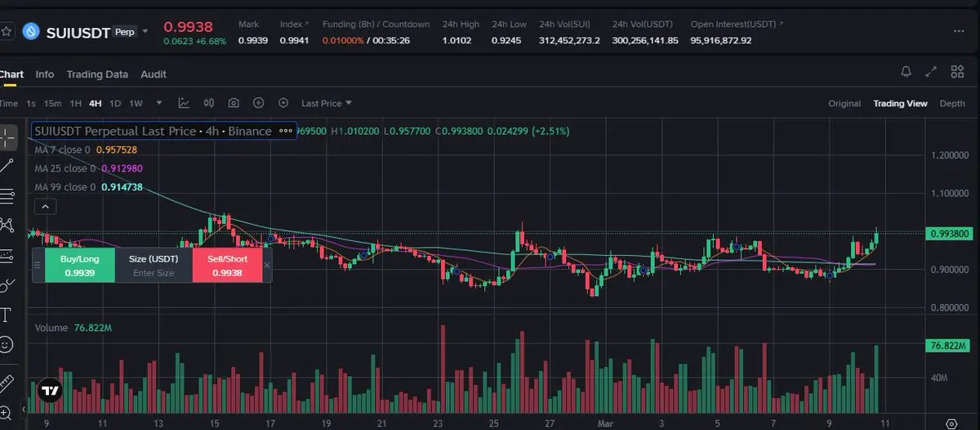Open the emoji sticker tool

(7, 344)
